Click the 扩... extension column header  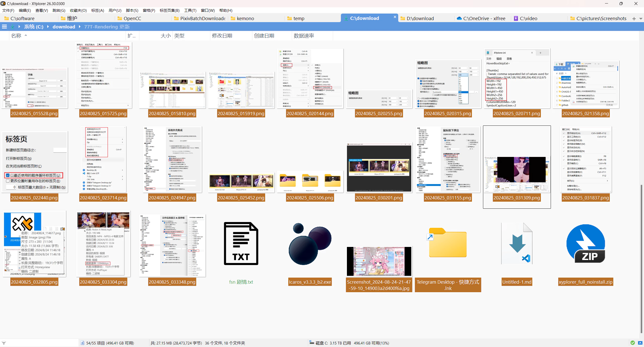pos(132,36)
